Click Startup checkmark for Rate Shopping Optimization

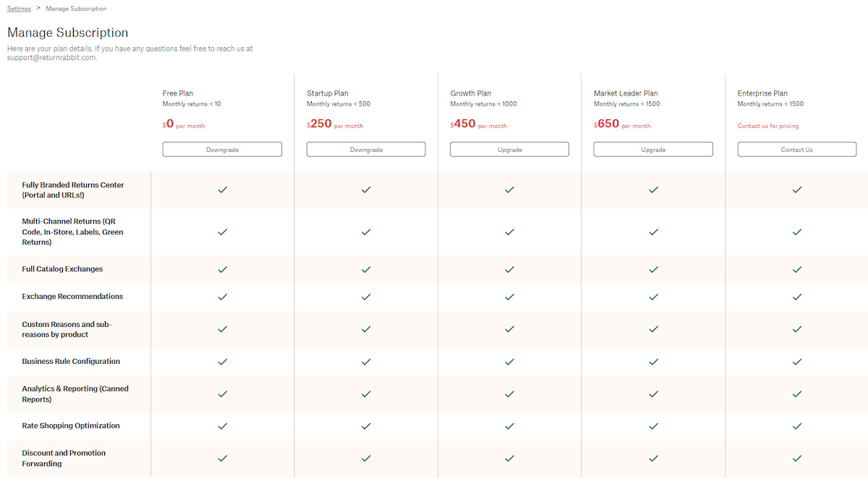point(366,426)
